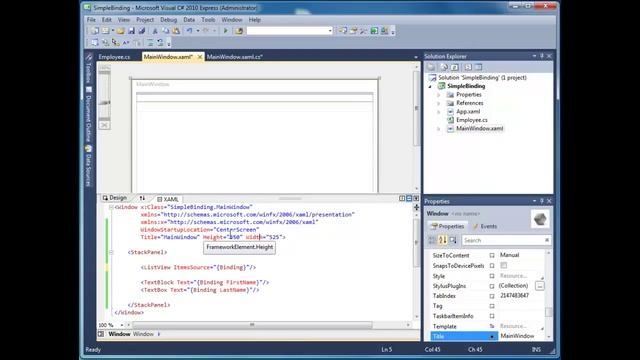Viewport: 640px width, 360px height.
Task: Click Refresh icon in Solution Explorer
Action: click(x=455, y=67)
